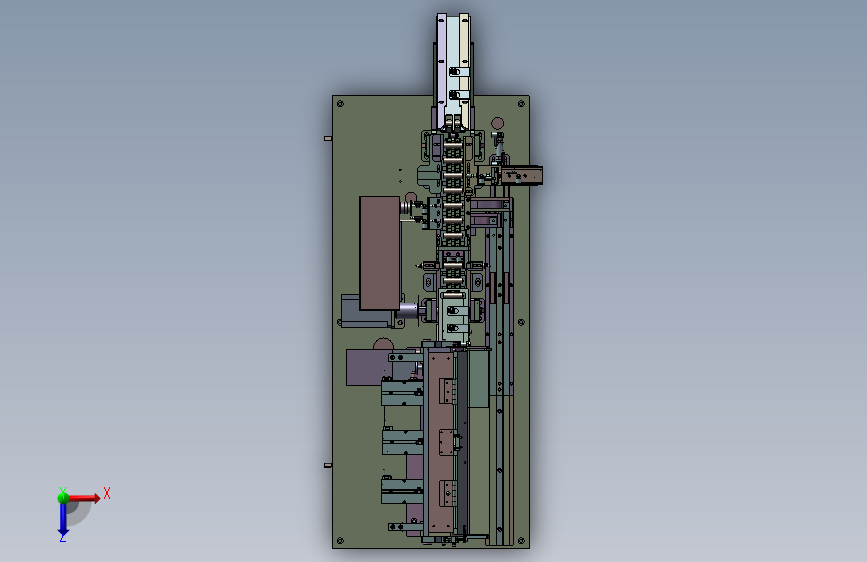
Task: Select the purple square block at the plate's left
Action: [x=369, y=367]
